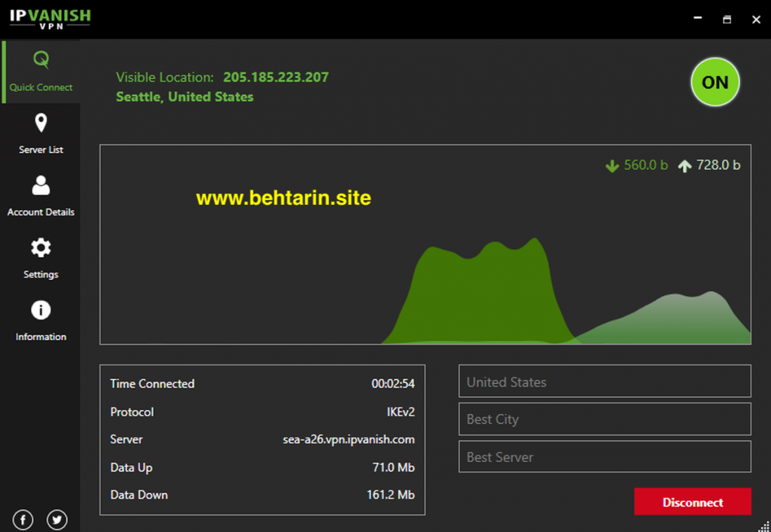Click the 728.0 b upload rate

(x=718, y=165)
